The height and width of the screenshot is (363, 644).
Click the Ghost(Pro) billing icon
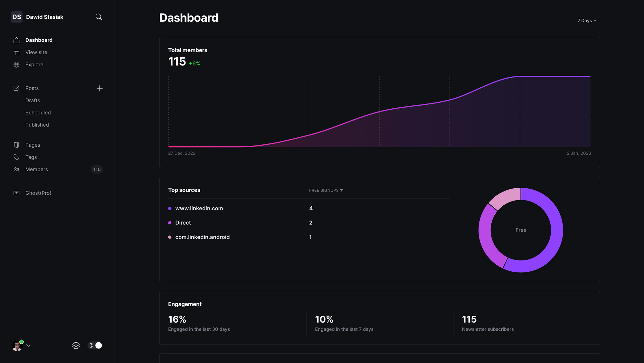click(x=16, y=193)
